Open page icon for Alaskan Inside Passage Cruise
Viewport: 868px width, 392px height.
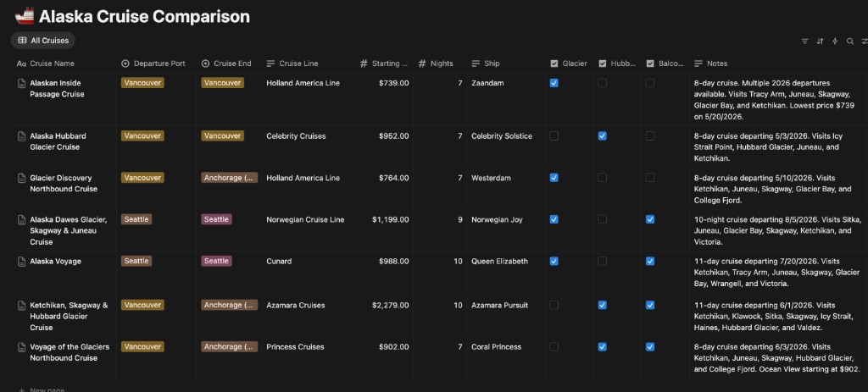point(21,83)
